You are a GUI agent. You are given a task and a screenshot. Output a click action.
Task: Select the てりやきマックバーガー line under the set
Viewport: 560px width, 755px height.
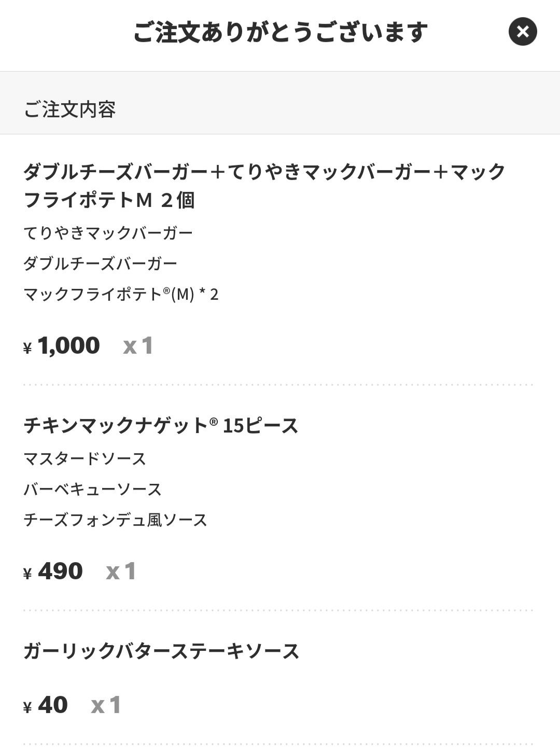(108, 232)
